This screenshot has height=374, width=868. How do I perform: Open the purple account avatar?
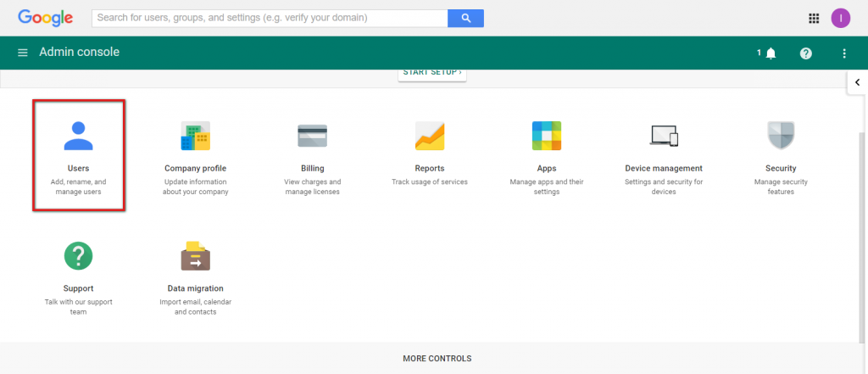[840, 19]
